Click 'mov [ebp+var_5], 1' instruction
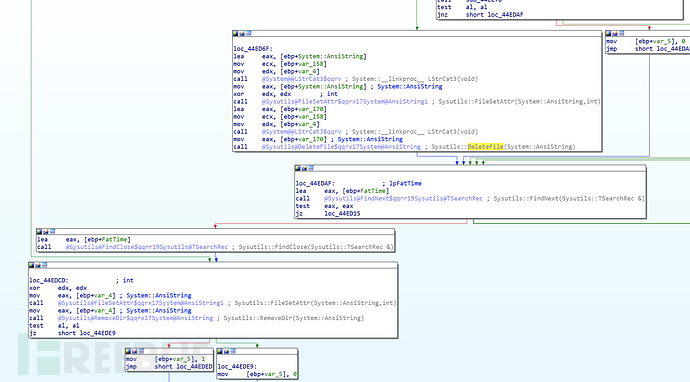This screenshot has height=382, width=690. pos(165,359)
